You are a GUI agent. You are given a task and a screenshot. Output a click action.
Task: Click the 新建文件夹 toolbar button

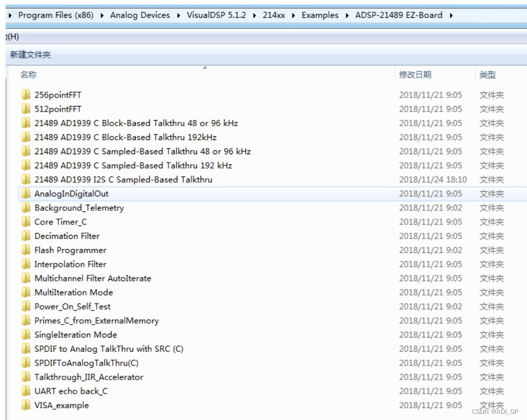(30, 55)
